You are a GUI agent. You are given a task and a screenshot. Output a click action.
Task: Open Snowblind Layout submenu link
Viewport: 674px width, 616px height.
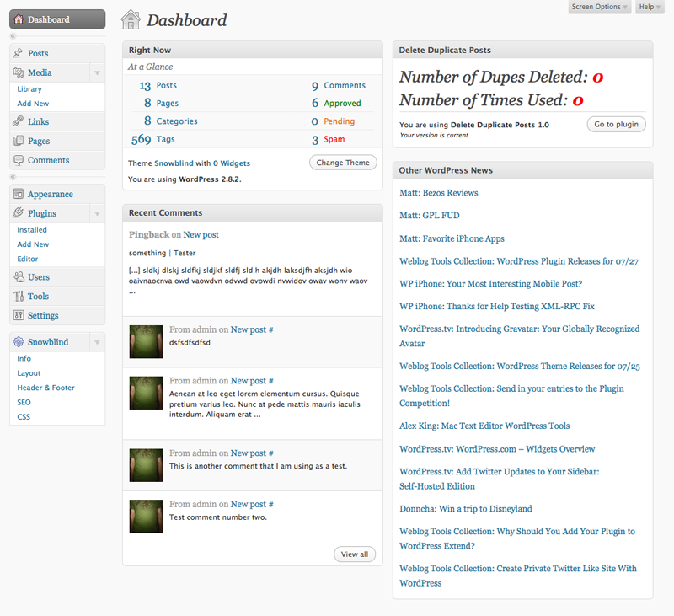pos(29,373)
